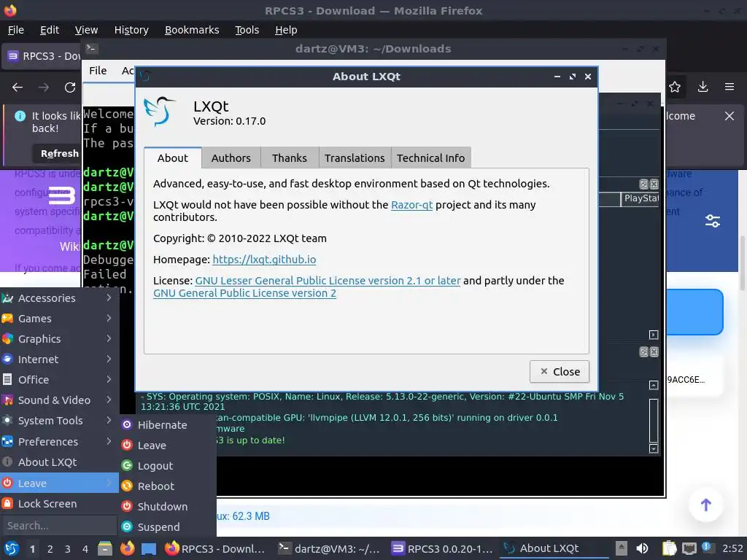Open About LXQt from the menu
The height and width of the screenshot is (560, 747).
[x=59, y=462]
